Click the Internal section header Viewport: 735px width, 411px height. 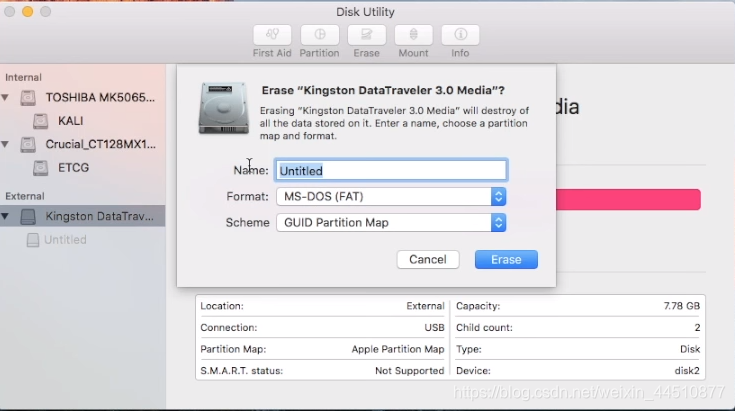[23, 77]
